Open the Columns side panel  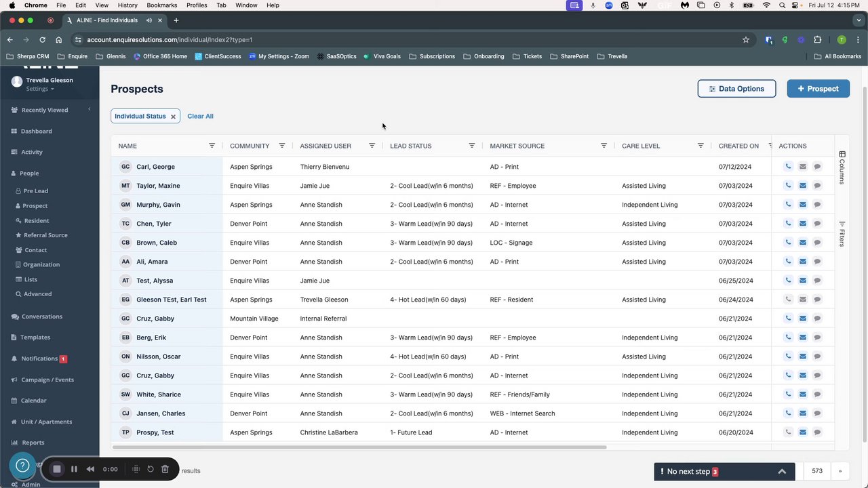coord(842,167)
